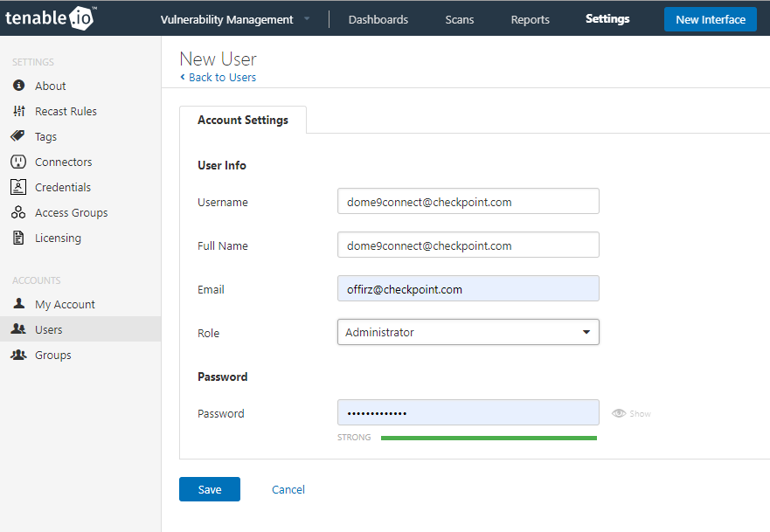Click the Credentials badge icon
Image resolution: width=770 pixels, height=532 pixels.
(x=18, y=187)
